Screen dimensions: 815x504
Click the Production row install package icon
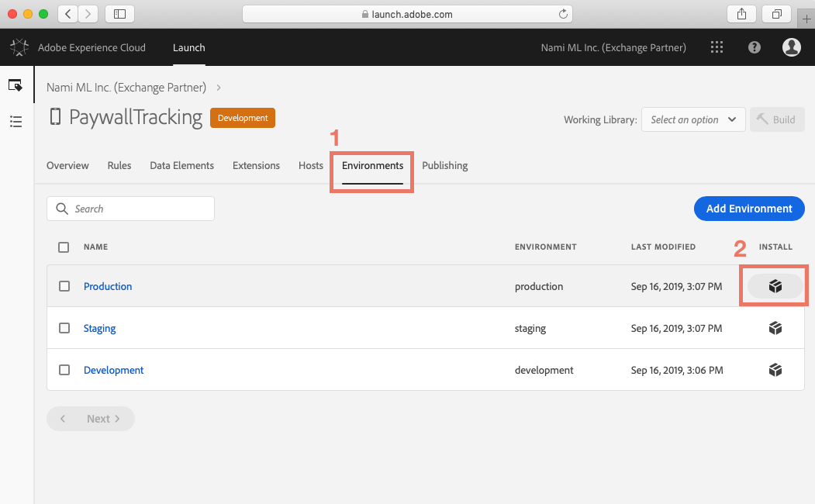[x=775, y=286]
